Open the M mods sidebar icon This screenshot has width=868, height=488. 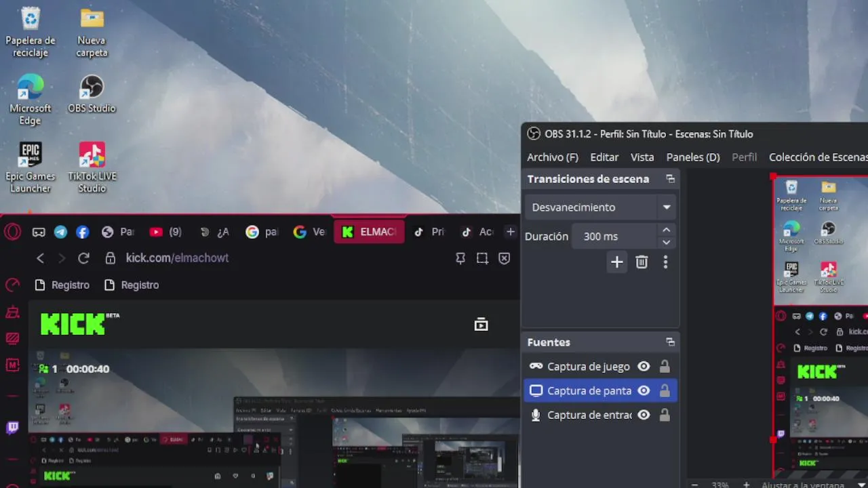(12, 365)
